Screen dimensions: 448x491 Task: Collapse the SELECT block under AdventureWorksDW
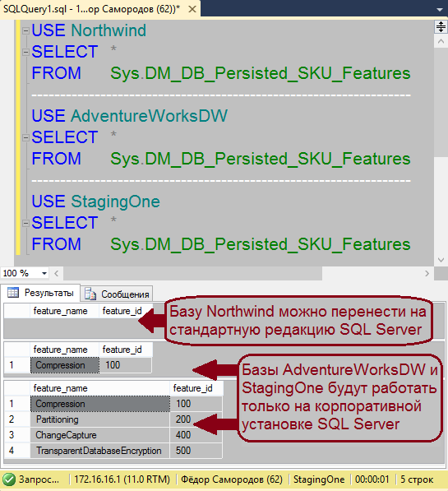25,137
